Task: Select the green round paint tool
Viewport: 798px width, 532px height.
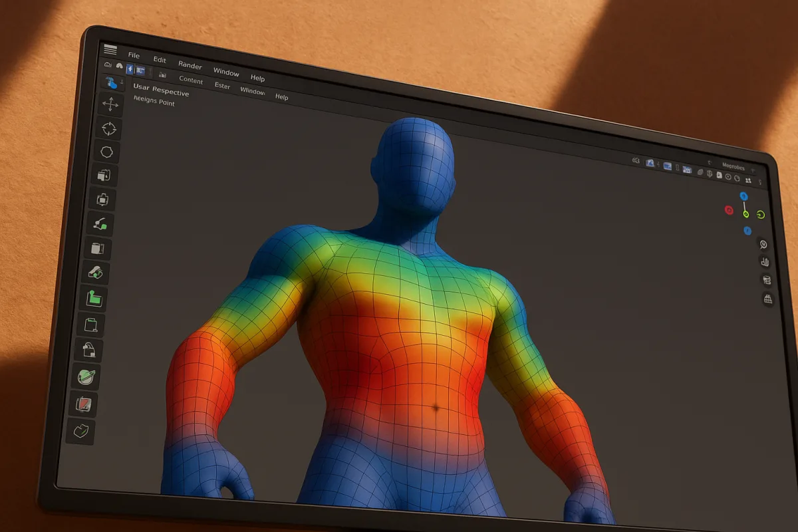Action: (86, 377)
